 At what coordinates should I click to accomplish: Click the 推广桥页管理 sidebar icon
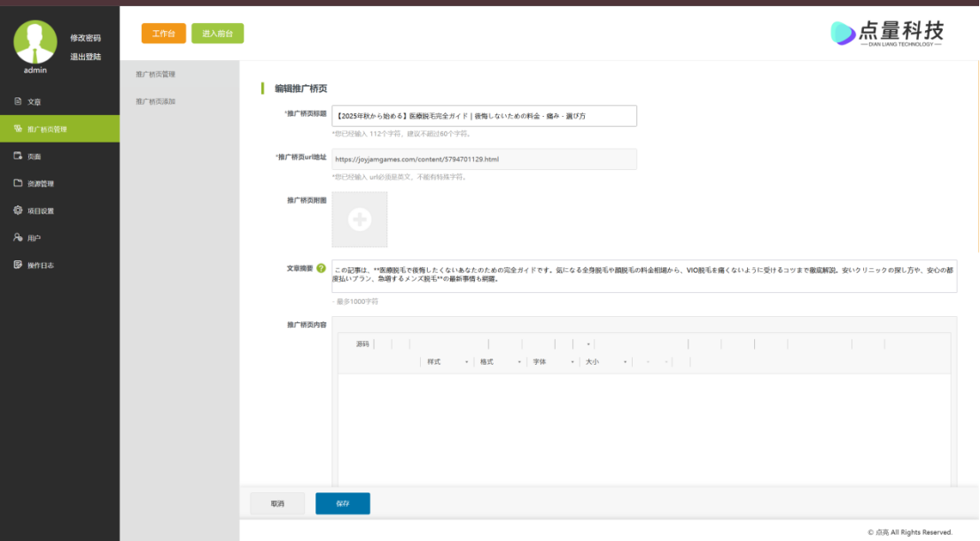coord(18,129)
